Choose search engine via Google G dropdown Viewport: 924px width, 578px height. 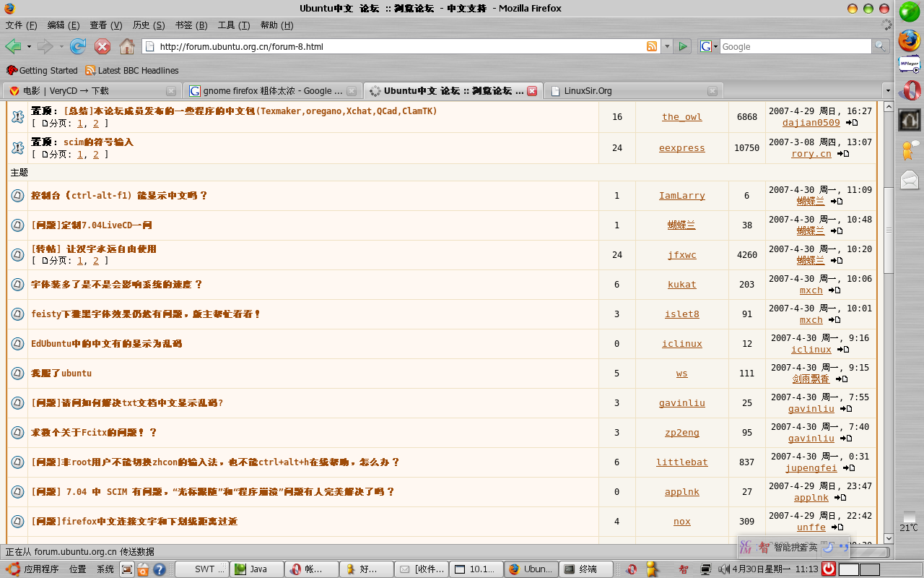point(709,46)
